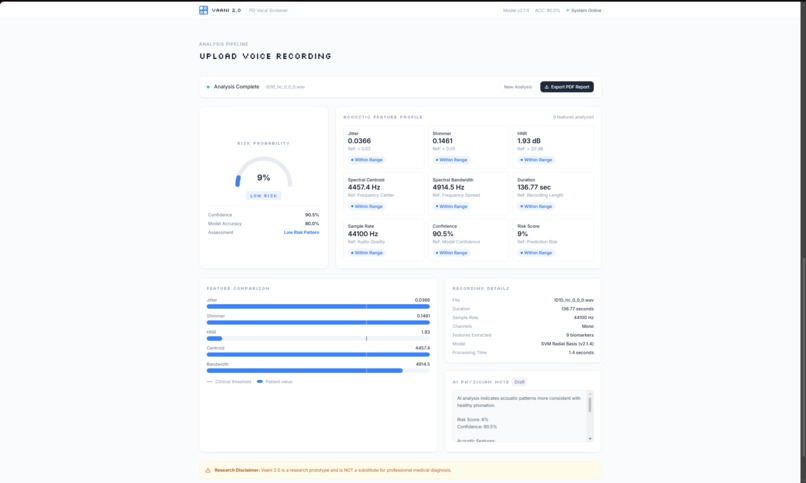This screenshot has width=806, height=483.
Task: Click the Shimmer card's Within Range badge
Action: coord(451,160)
